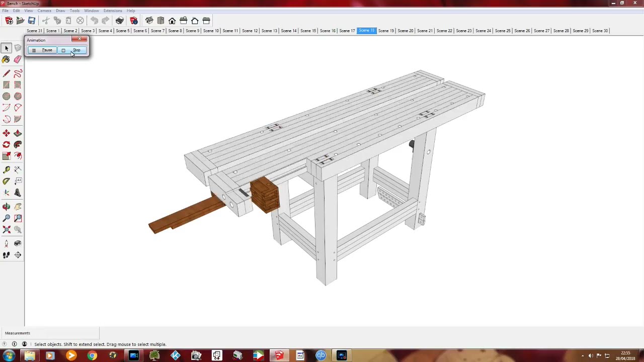
Task: Open the Draw menu
Action: click(60, 11)
